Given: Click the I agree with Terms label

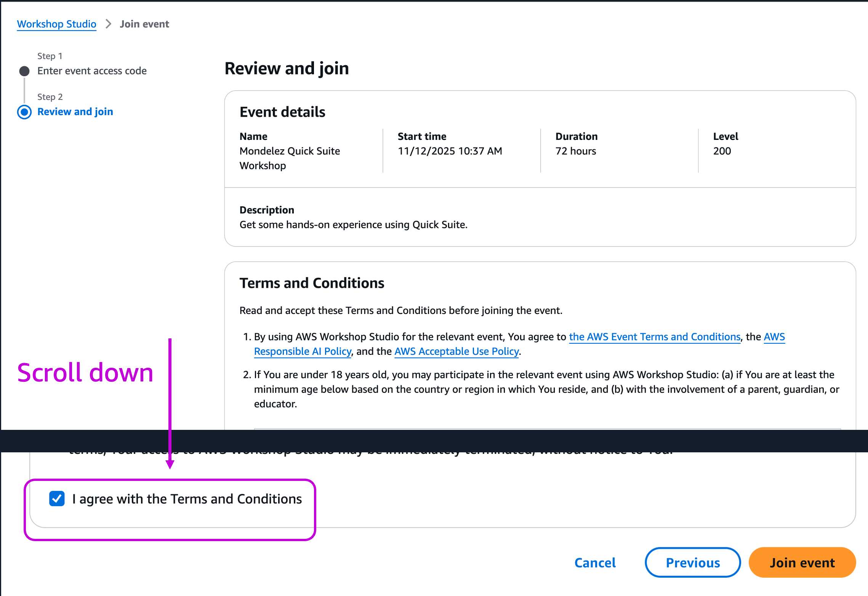Looking at the screenshot, I should (187, 499).
